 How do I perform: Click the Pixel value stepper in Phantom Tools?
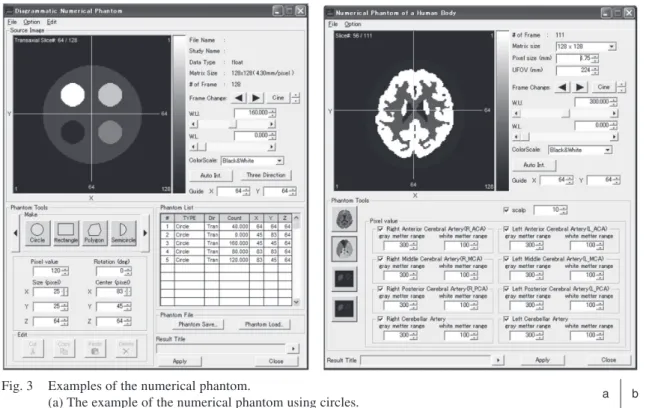(65, 271)
